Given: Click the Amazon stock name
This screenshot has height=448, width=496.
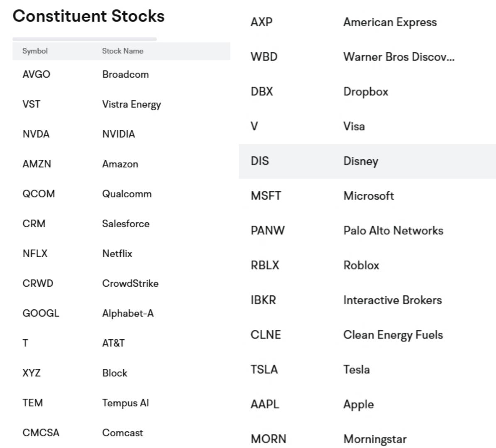Looking at the screenshot, I should pos(120,164).
